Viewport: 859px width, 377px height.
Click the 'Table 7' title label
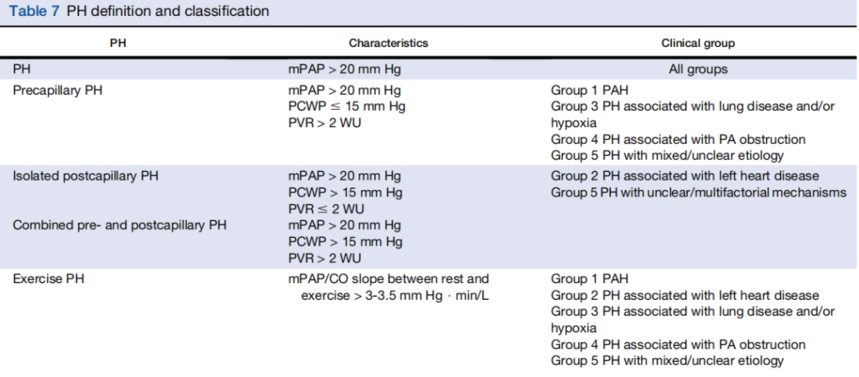tap(34, 12)
